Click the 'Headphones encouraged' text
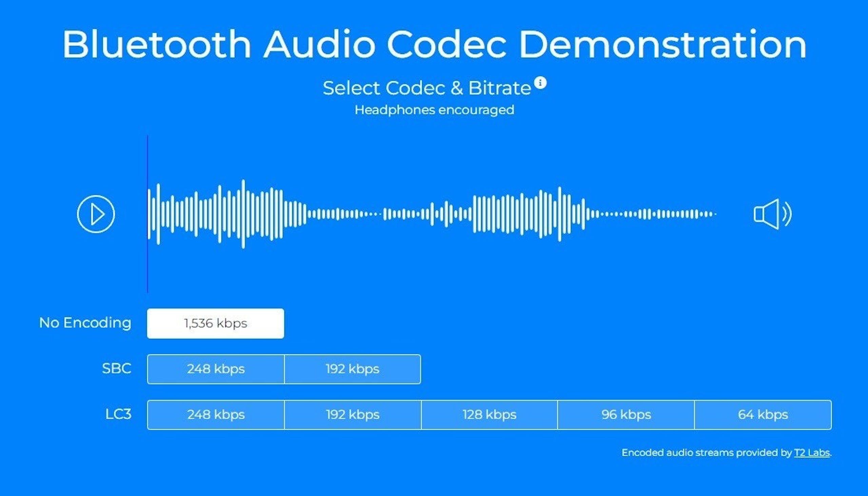Viewport: 868px width, 496px height. pyautogui.click(x=434, y=110)
